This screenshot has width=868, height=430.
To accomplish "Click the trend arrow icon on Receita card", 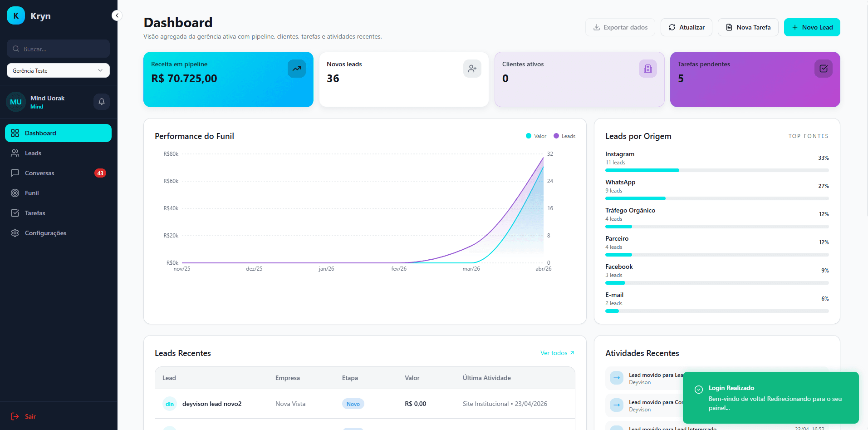I will coord(296,69).
